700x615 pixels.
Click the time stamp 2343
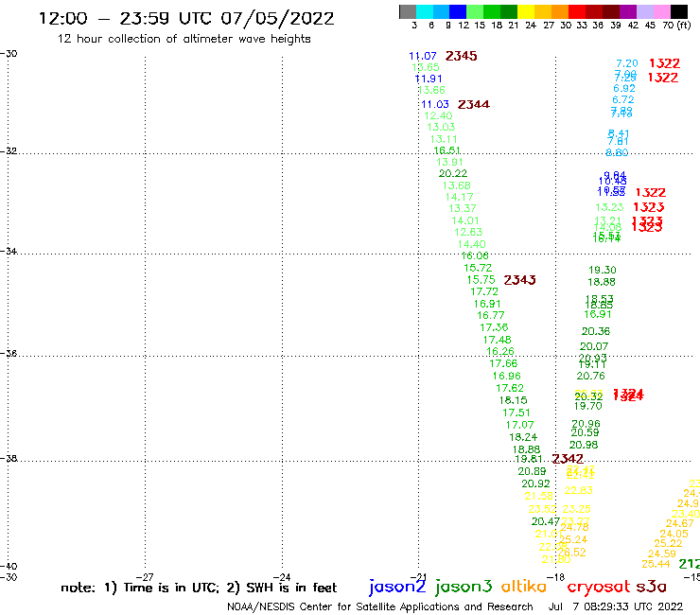pos(519,279)
